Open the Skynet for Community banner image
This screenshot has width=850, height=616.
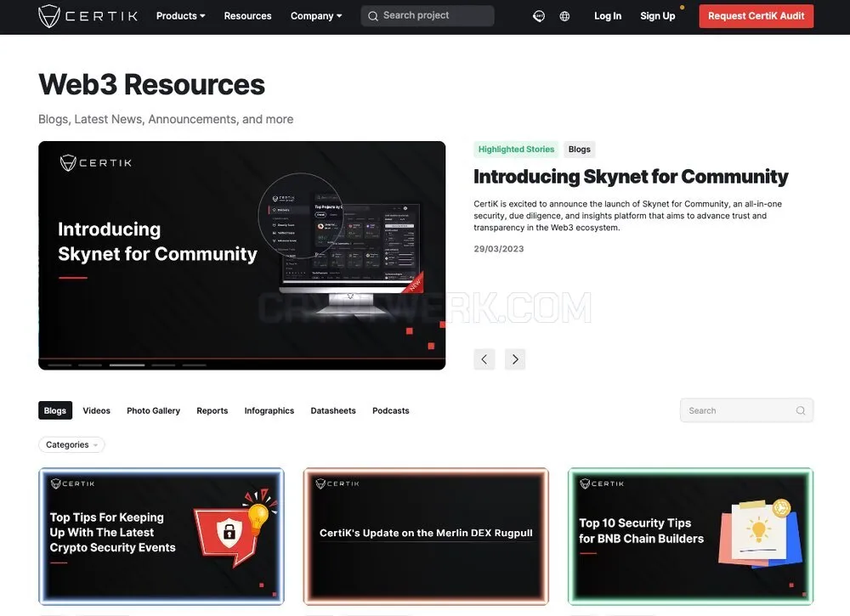point(241,255)
